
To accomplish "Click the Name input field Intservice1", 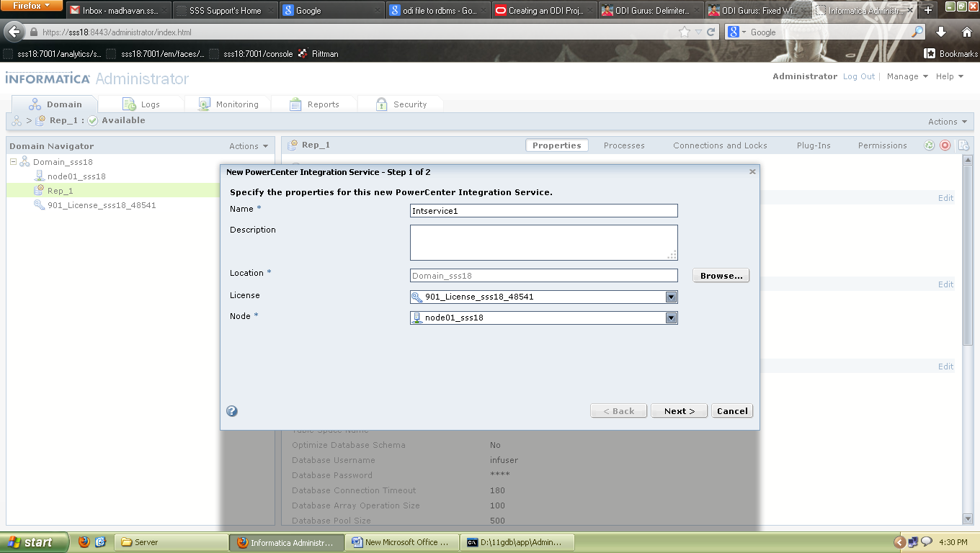I will pyautogui.click(x=543, y=211).
